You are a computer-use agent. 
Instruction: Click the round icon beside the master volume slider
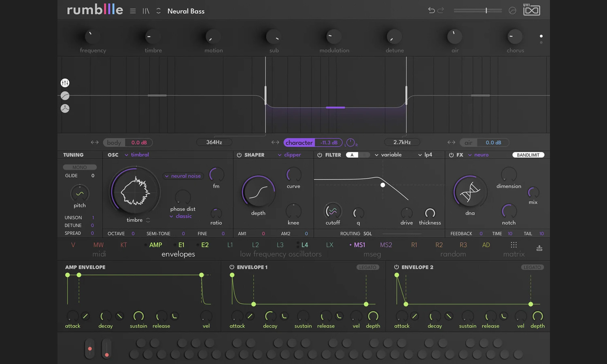512,11
